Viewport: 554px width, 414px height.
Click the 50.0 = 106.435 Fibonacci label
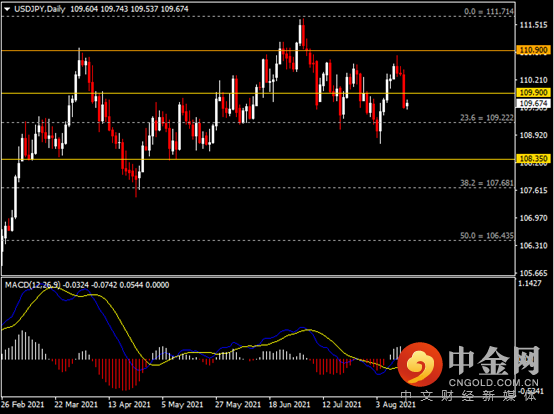[487, 235]
